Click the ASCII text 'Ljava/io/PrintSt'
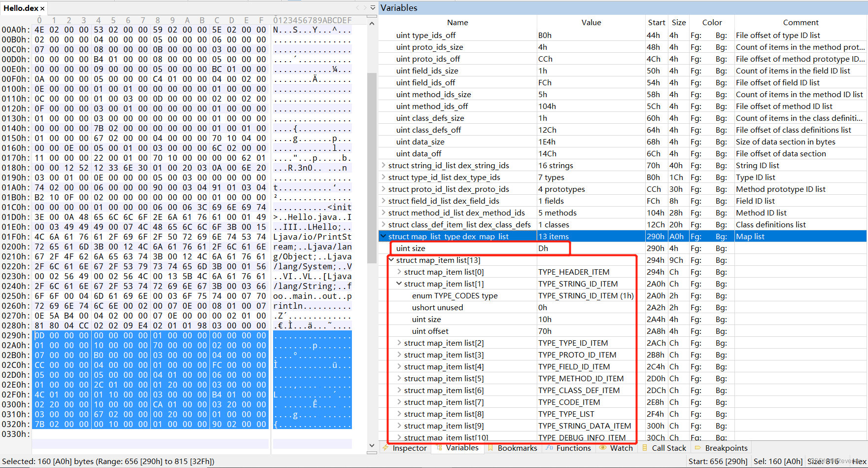 312,237
